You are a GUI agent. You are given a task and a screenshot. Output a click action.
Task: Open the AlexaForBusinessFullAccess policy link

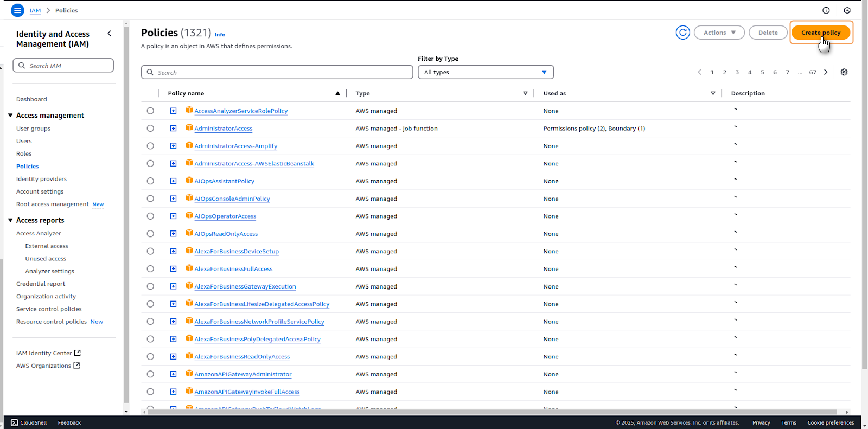click(233, 269)
